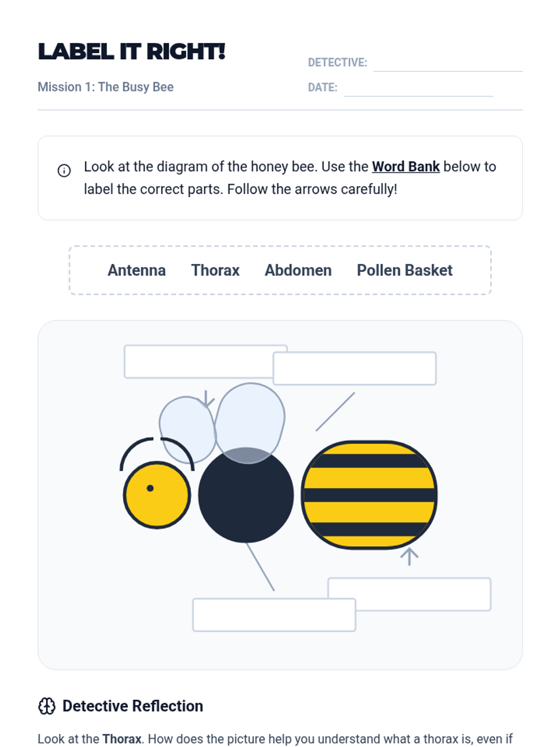Click the striped yellow bee abdomen

coord(369,495)
